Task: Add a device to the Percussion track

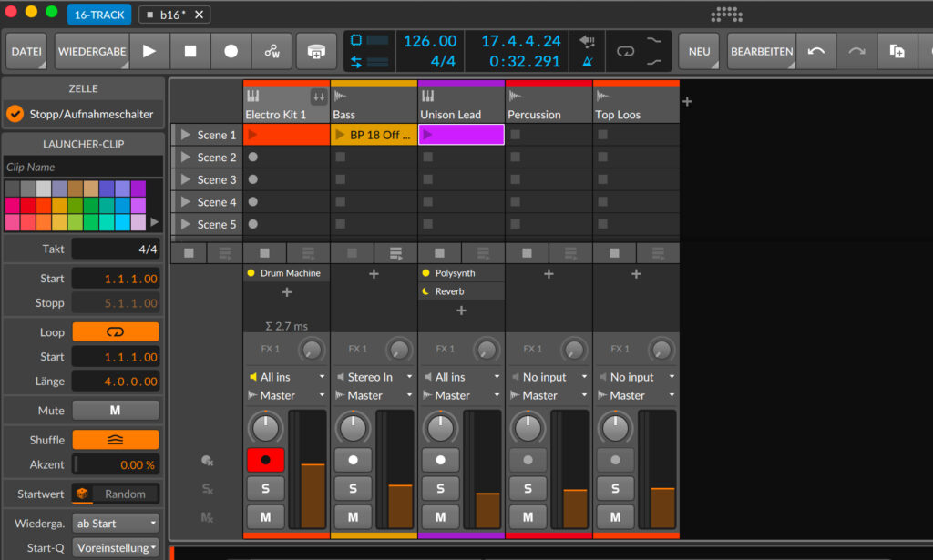Action: click(549, 273)
